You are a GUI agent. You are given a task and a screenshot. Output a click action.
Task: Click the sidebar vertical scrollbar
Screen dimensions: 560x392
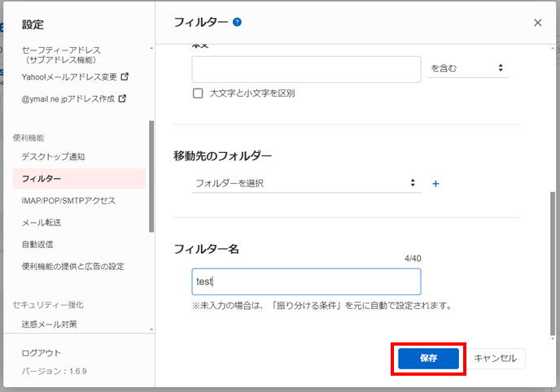click(x=151, y=176)
